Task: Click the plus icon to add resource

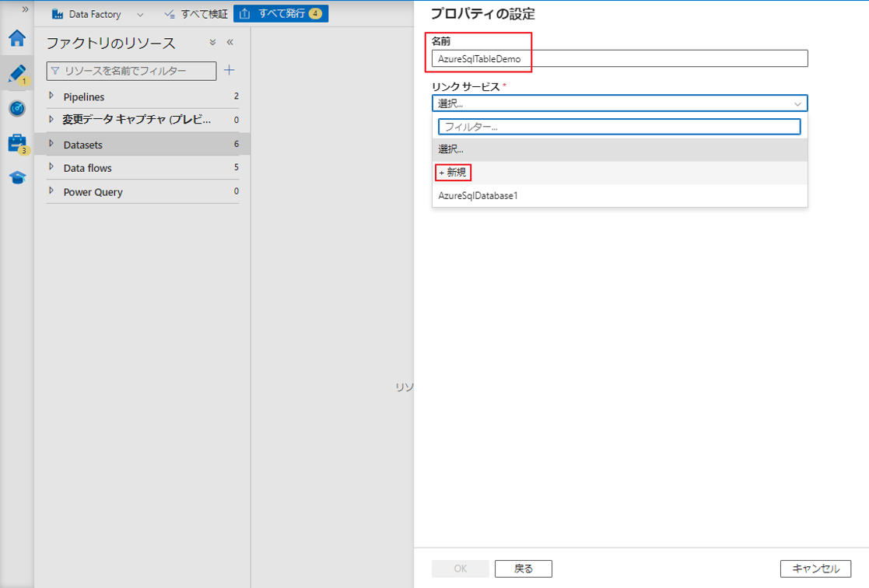Action: pos(229,71)
